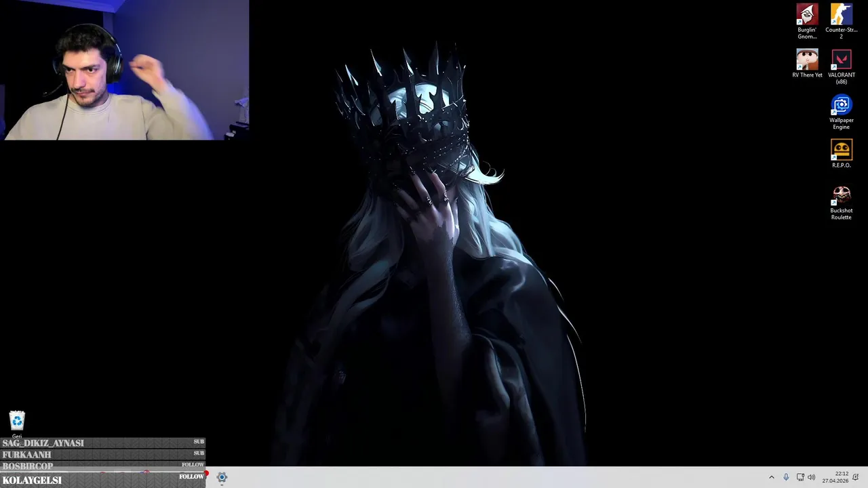Launch the Counter-Strike 2 desktop icon
868x488 pixels.
click(841, 22)
